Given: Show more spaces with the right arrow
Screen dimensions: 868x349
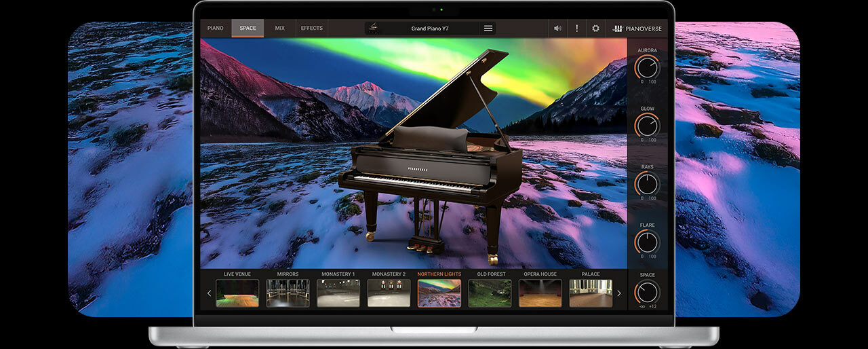Looking at the screenshot, I should click(x=618, y=293).
